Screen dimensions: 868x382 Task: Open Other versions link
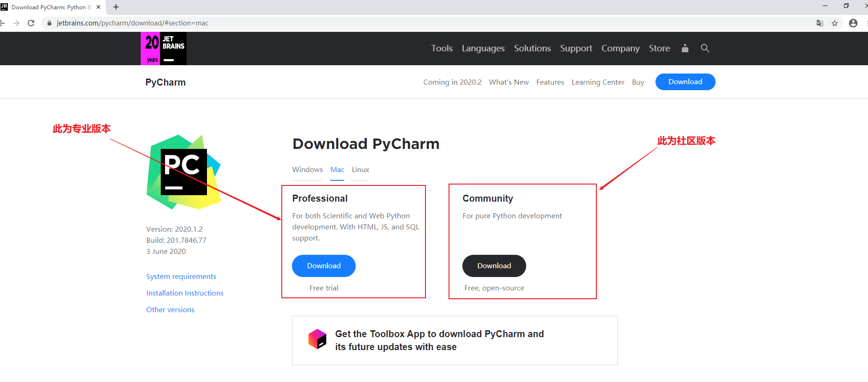coord(170,310)
